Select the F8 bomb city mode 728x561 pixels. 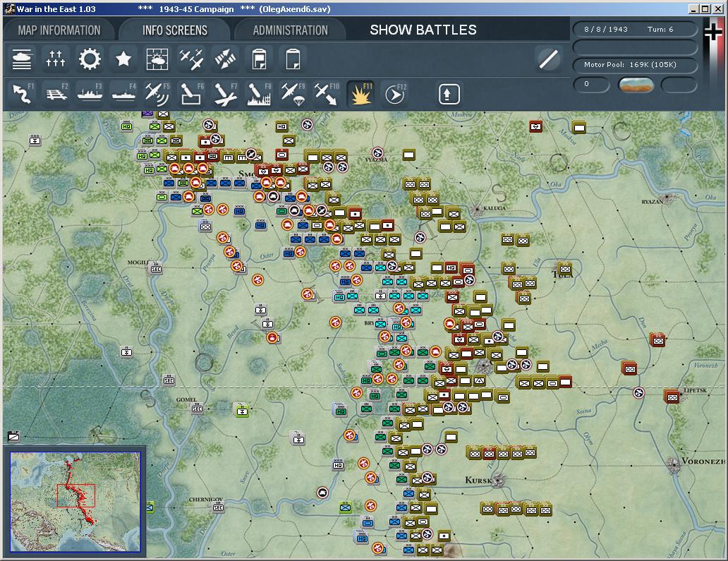pyautogui.click(x=259, y=94)
